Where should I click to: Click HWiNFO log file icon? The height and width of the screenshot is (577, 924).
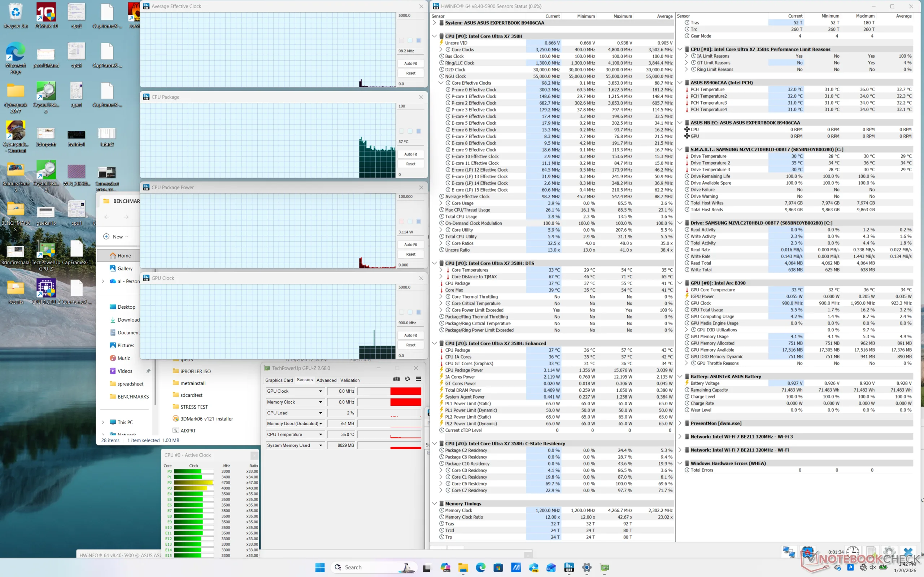[871, 552]
